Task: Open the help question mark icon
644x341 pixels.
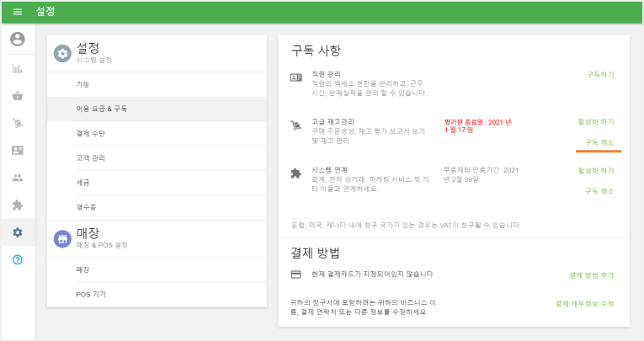Action: pyautogui.click(x=18, y=259)
